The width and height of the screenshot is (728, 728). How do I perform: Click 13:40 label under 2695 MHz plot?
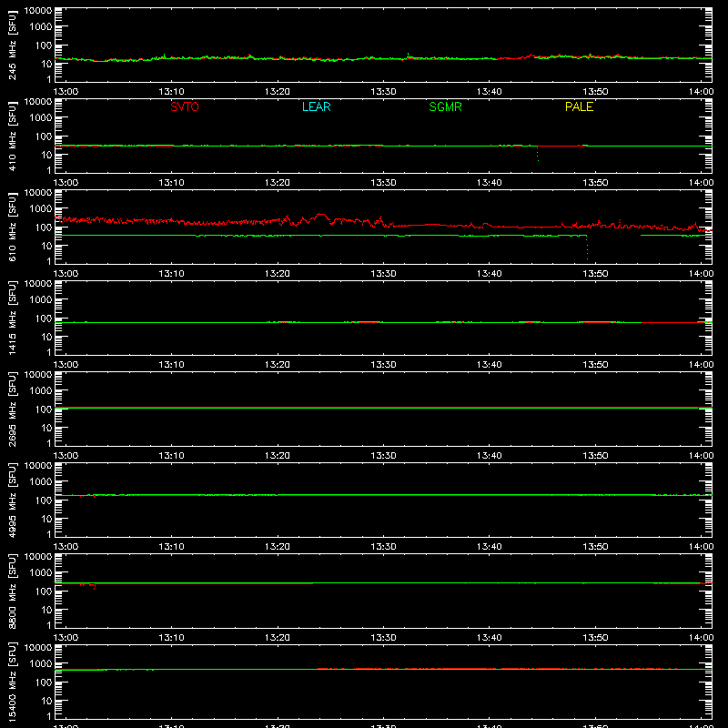(x=489, y=456)
